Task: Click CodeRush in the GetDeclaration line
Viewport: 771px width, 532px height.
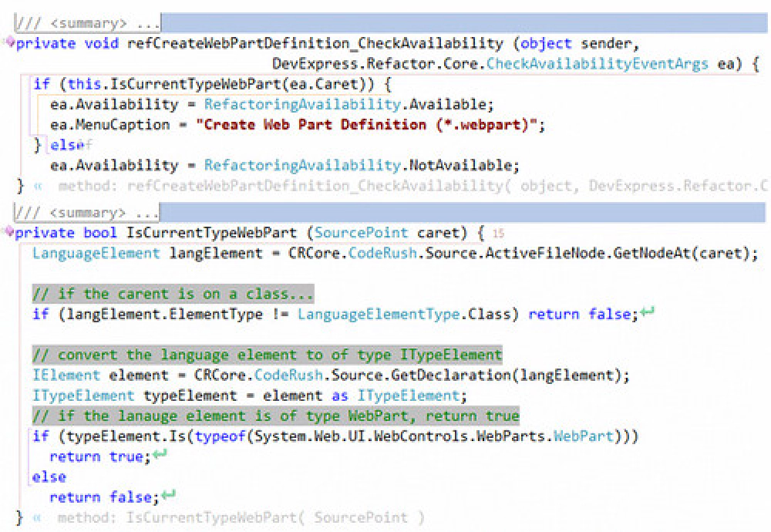Action: coord(288,375)
